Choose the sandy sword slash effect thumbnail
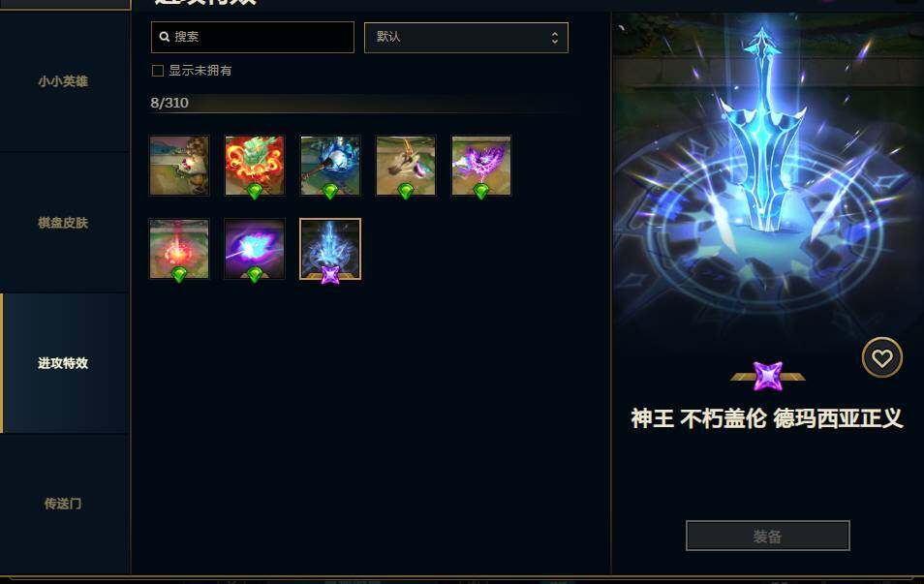Image resolution: width=924 pixels, height=584 pixels. (x=406, y=166)
